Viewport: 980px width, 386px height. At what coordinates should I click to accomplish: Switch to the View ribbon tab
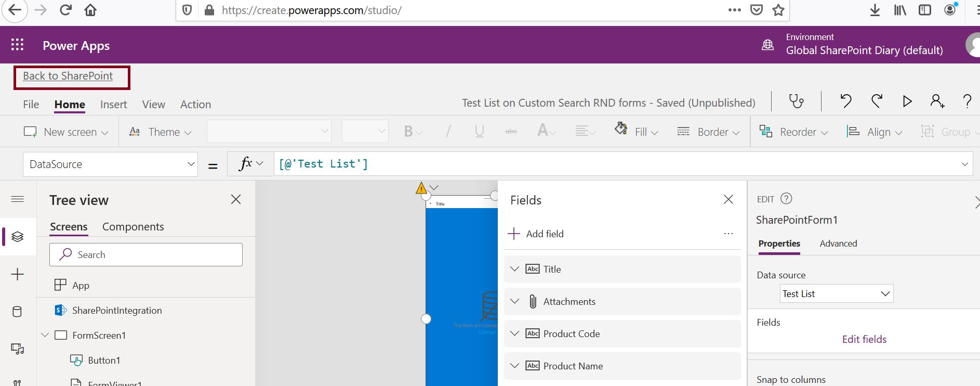(154, 104)
